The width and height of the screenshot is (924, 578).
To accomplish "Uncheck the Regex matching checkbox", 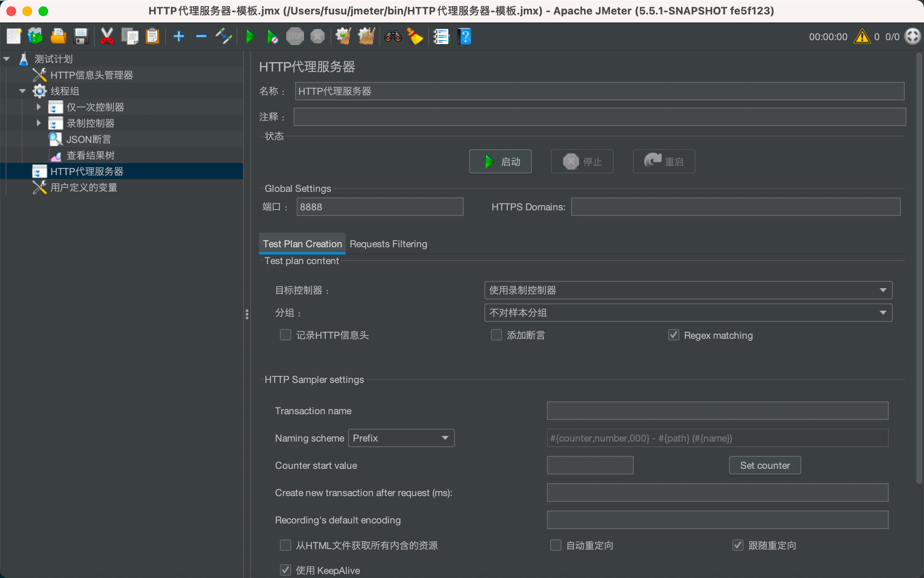I will click(x=674, y=335).
